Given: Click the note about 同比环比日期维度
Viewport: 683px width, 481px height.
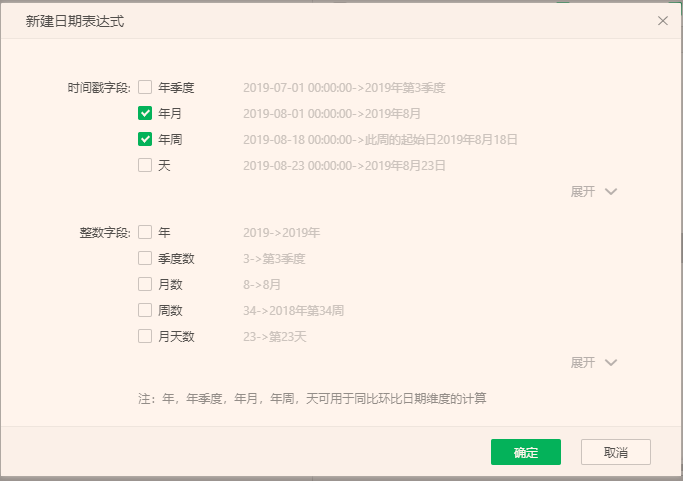Looking at the screenshot, I should pyautogui.click(x=312, y=398).
